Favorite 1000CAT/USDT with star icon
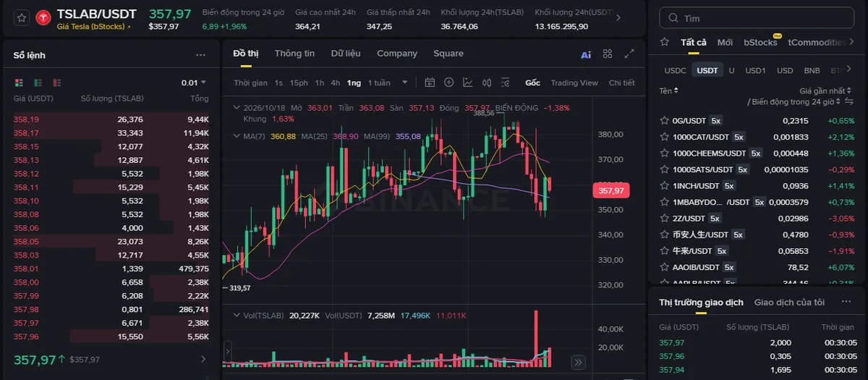Image resolution: width=868 pixels, height=380 pixels. [664, 137]
